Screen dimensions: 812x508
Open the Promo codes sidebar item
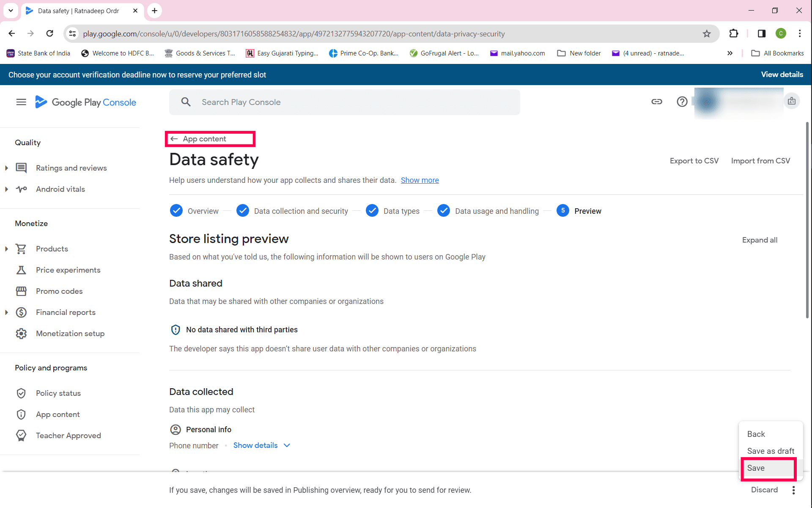(x=59, y=291)
